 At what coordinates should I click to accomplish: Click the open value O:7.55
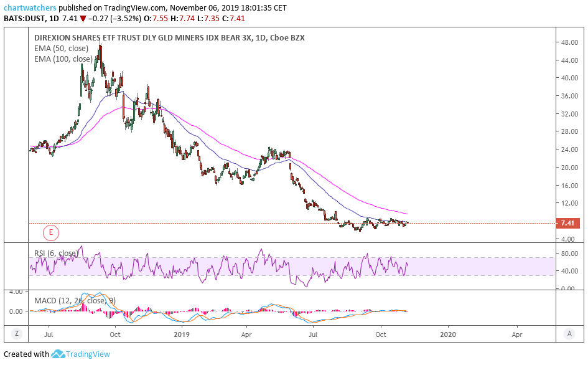pos(156,19)
